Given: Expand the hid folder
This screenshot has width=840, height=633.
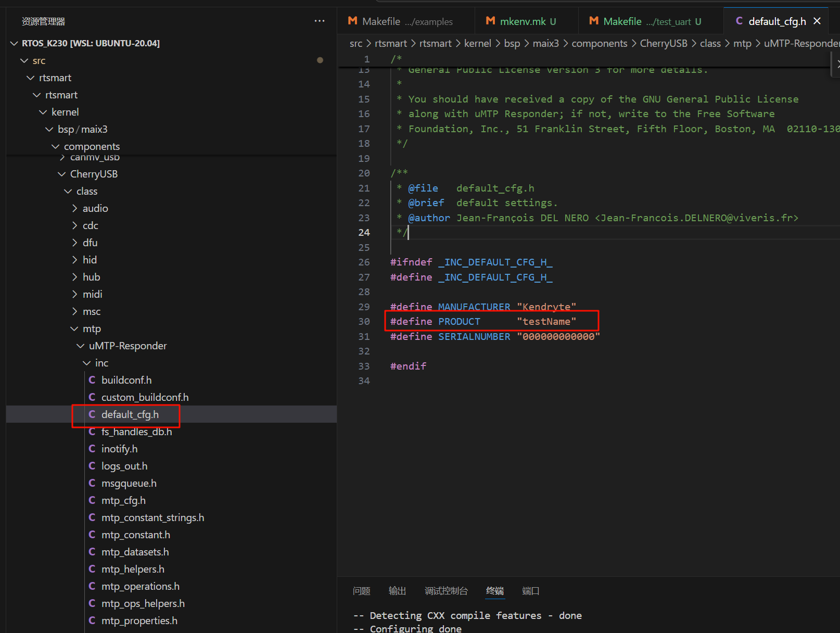Looking at the screenshot, I should [74, 260].
